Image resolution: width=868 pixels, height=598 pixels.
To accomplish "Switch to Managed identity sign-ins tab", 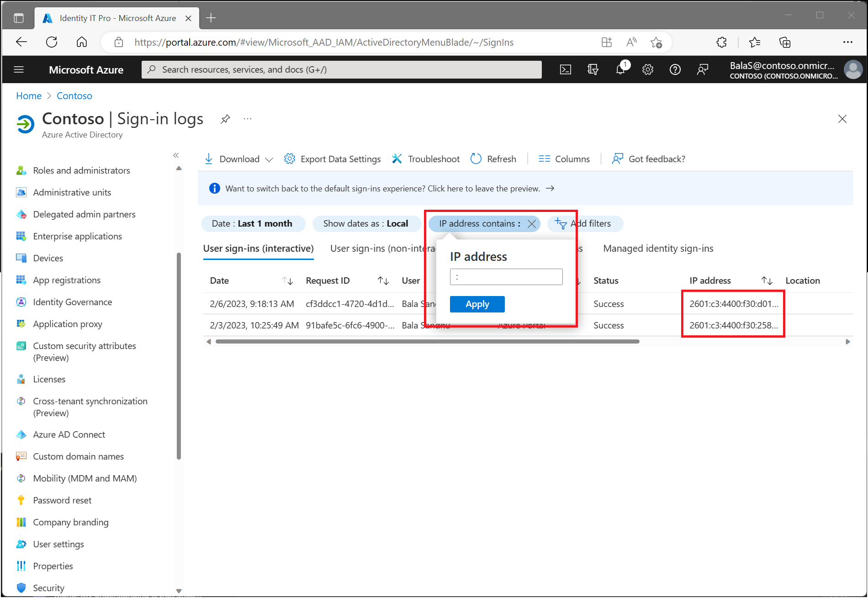I will (658, 249).
